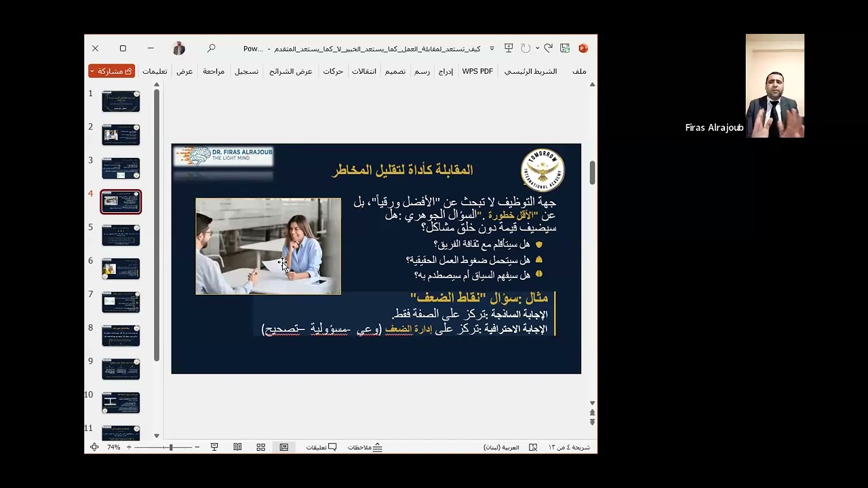868x488 pixels.
Task: Go to next slide double-arrow button
Action: coord(592,422)
